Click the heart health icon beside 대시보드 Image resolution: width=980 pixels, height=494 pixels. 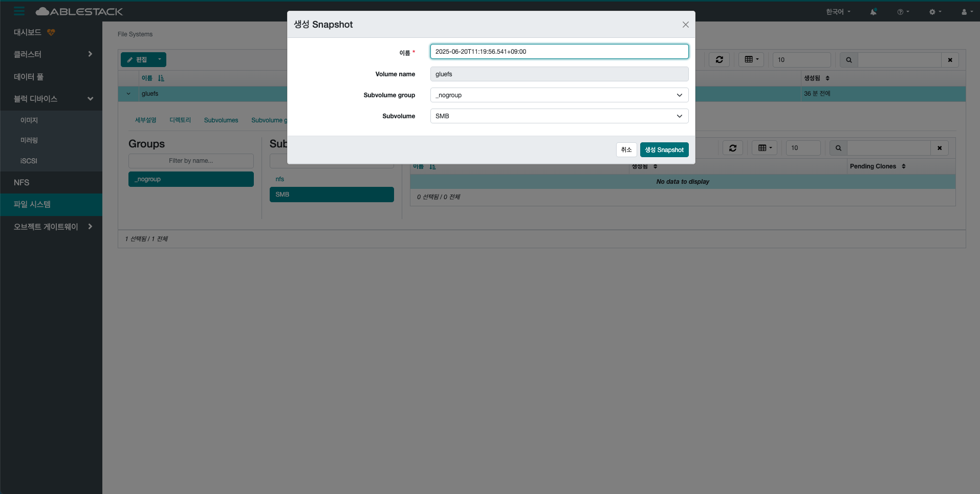[51, 32]
